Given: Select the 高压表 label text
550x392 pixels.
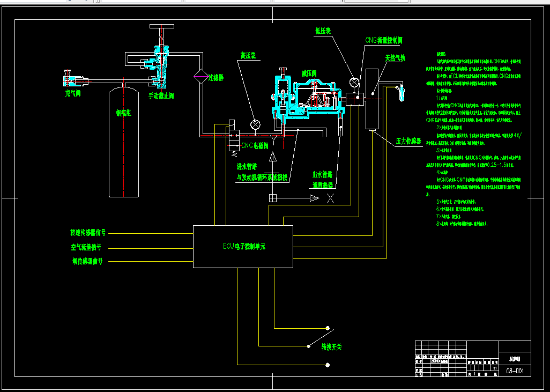Looking at the screenshot, I should [248, 56].
